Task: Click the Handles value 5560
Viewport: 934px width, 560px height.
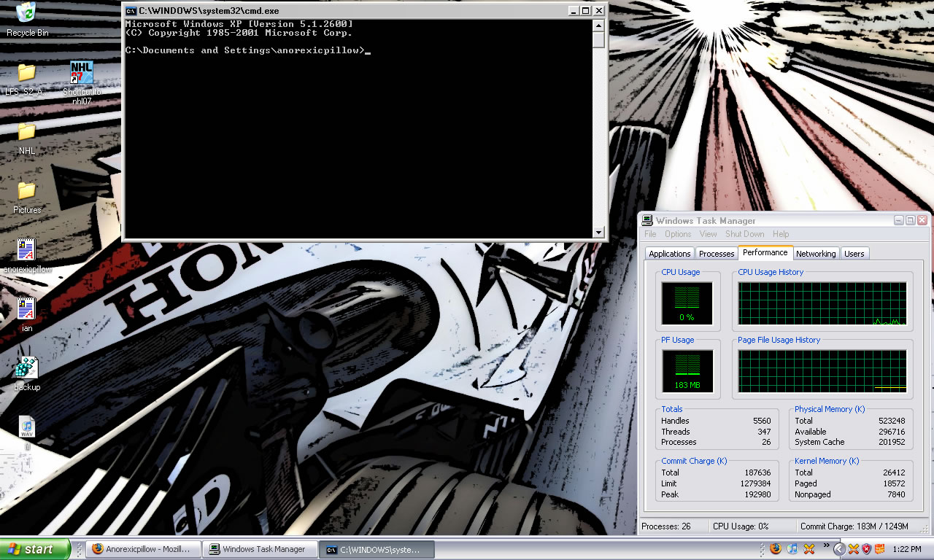Action: pyautogui.click(x=762, y=421)
